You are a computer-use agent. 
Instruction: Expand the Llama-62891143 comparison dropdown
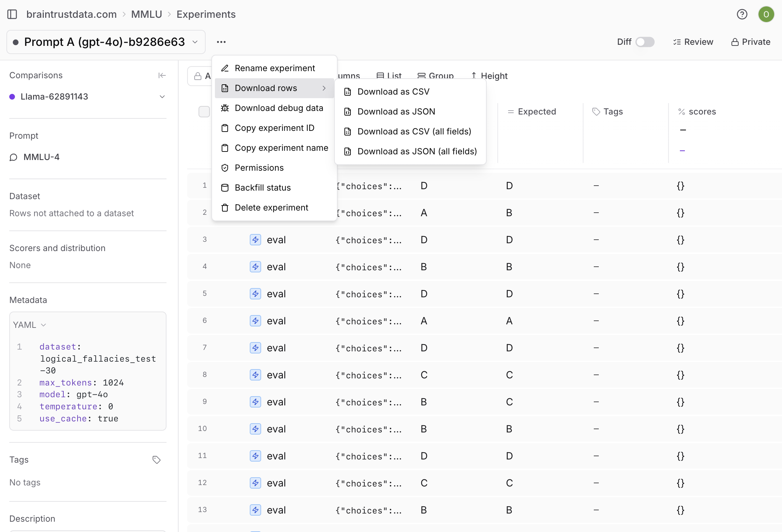(162, 97)
